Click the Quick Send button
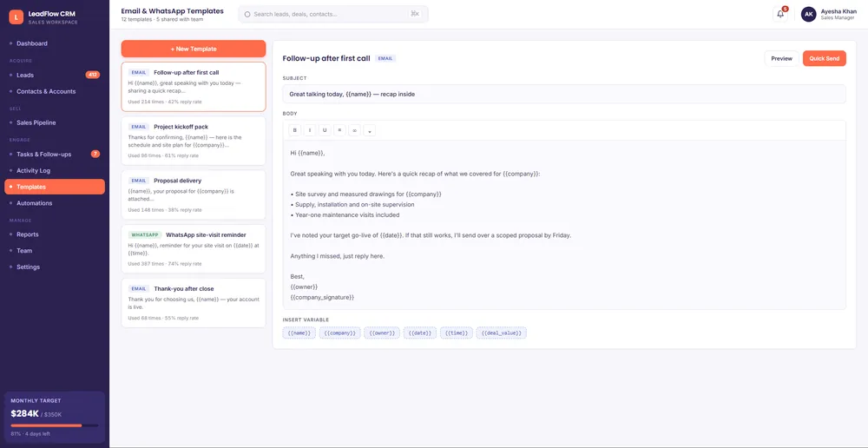 coord(825,58)
